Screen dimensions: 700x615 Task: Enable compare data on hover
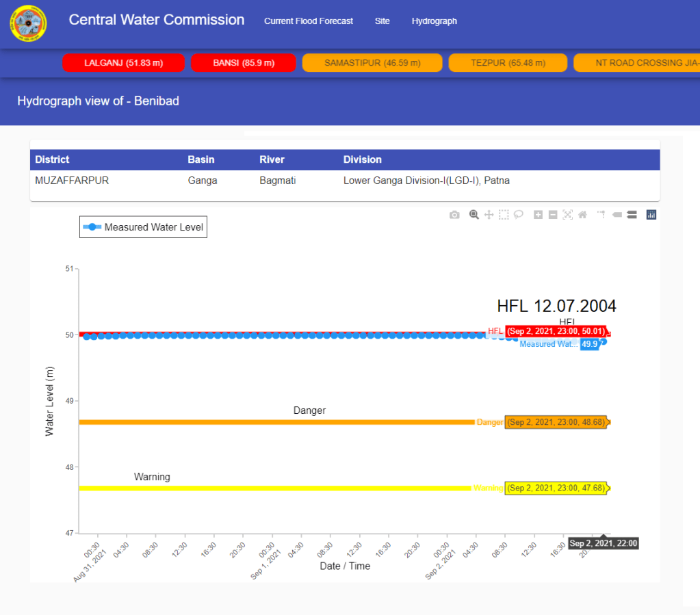coord(632,215)
